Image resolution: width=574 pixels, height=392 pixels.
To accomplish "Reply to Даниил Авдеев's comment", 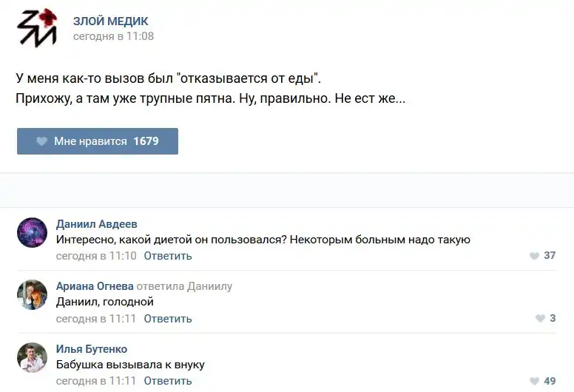I will click(168, 256).
